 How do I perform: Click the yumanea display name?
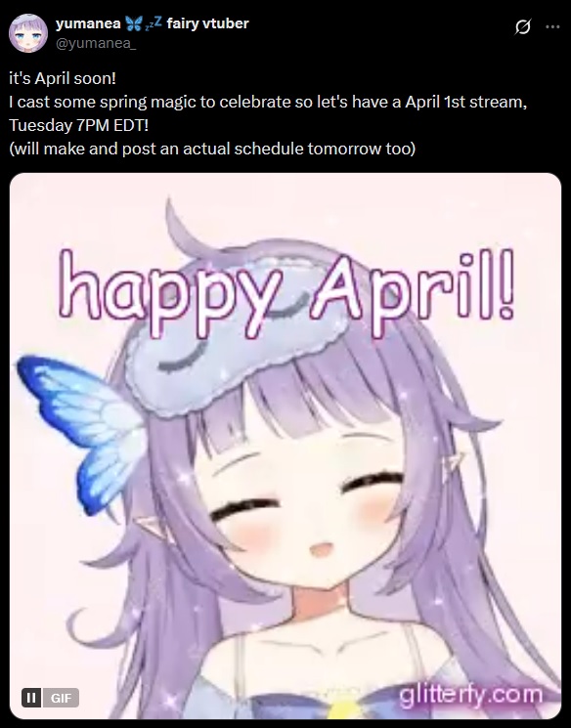coord(88,23)
